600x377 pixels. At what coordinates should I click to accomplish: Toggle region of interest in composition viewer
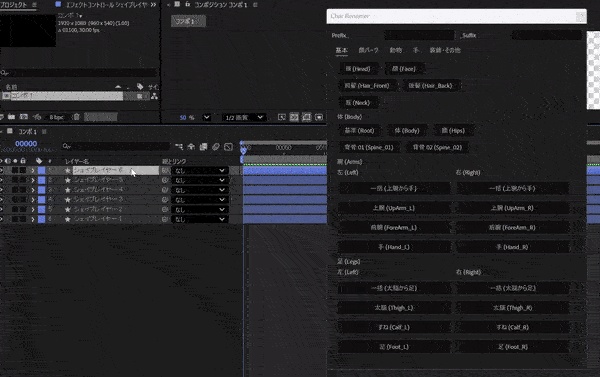coord(282,117)
